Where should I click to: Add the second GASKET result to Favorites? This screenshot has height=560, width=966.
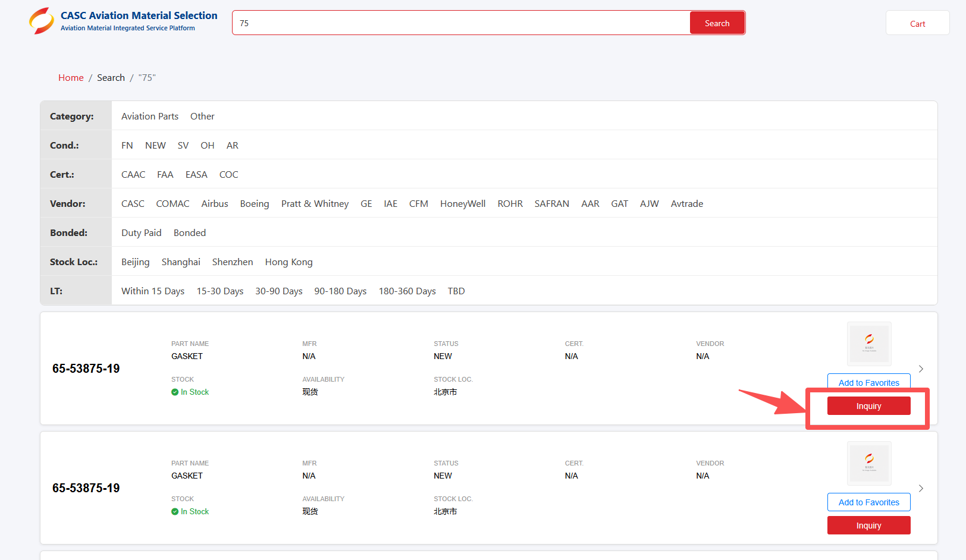click(x=869, y=502)
